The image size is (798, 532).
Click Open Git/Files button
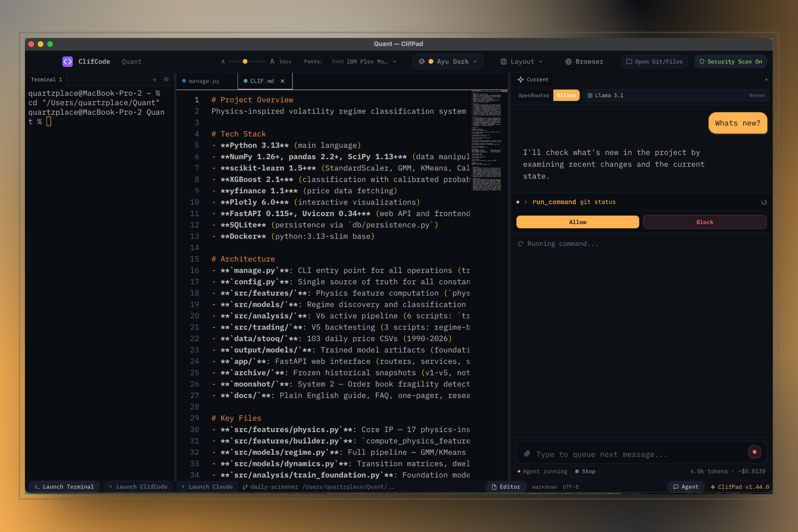click(655, 62)
